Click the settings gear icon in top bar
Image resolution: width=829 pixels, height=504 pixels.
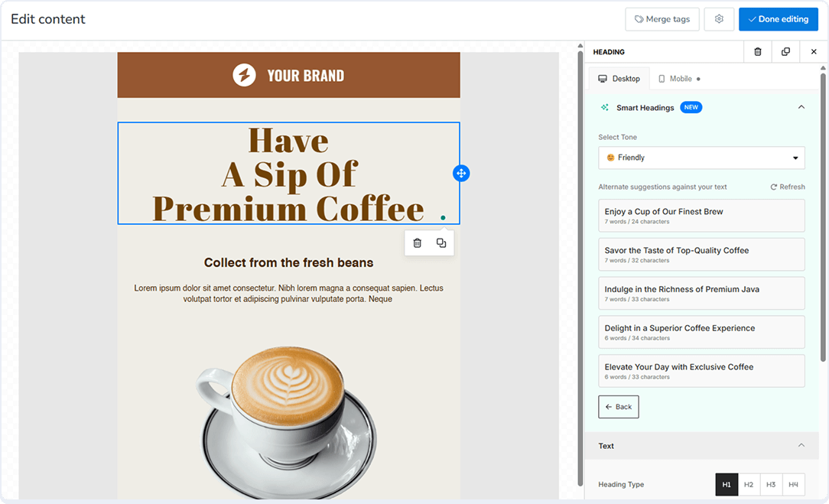pos(719,19)
